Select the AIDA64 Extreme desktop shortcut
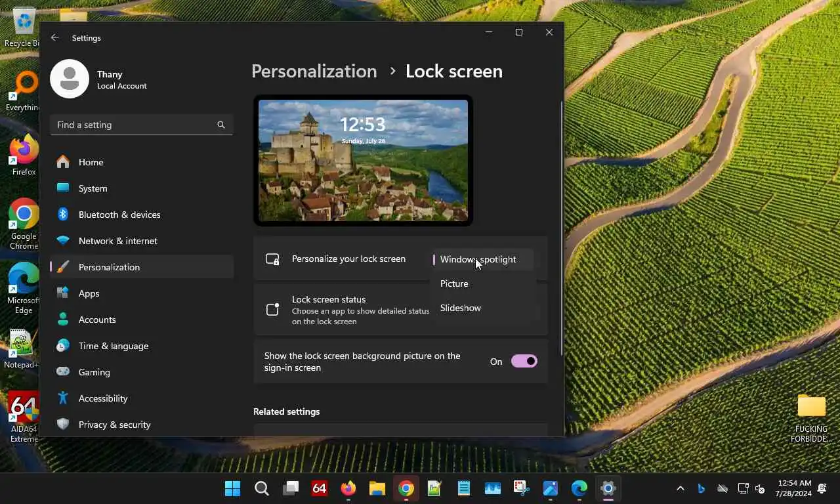 [24, 417]
